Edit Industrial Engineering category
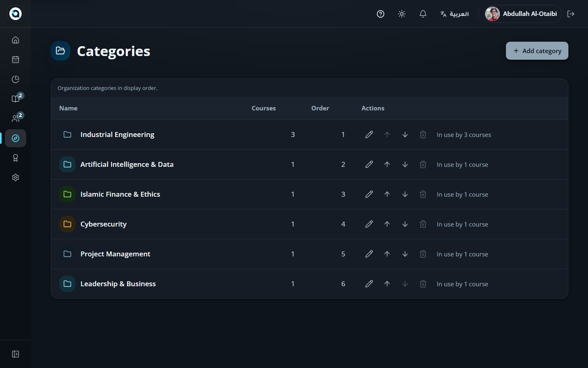 (x=369, y=135)
